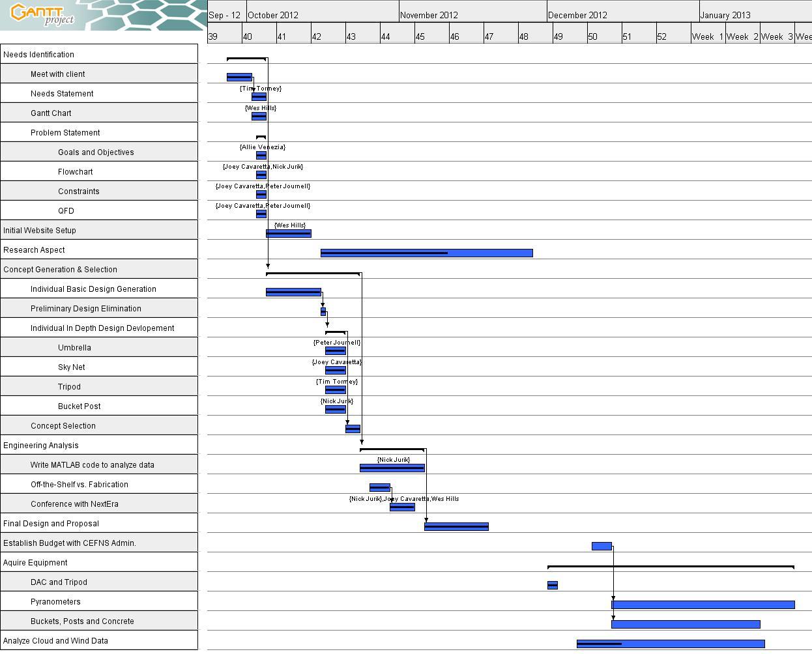Click the Establish Budget task bar
The height and width of the screenshot is (654, 812).
pyautogui.click(x=602, y=546)
